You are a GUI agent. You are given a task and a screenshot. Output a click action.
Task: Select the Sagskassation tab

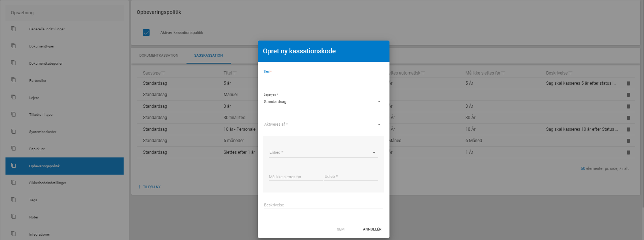(208, 56)
